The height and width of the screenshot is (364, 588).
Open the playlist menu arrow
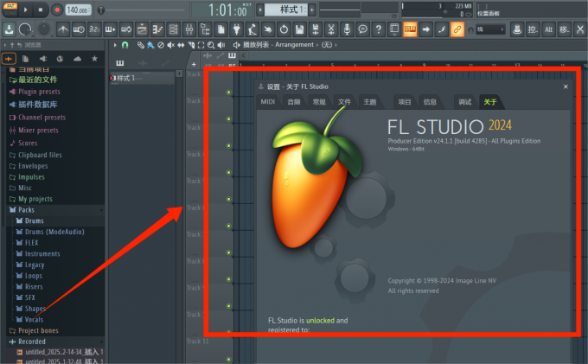point(115,45)
